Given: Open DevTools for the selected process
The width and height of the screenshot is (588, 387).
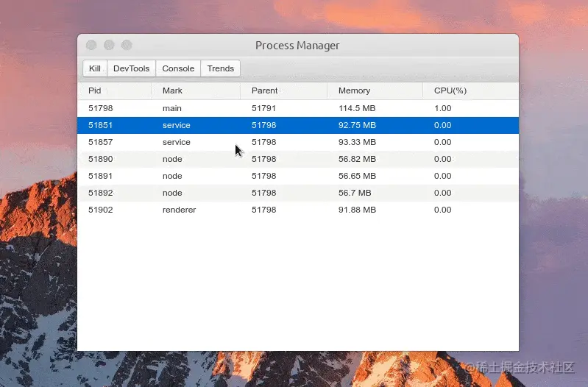Looking at the screenshot, I should pos(131,68).
